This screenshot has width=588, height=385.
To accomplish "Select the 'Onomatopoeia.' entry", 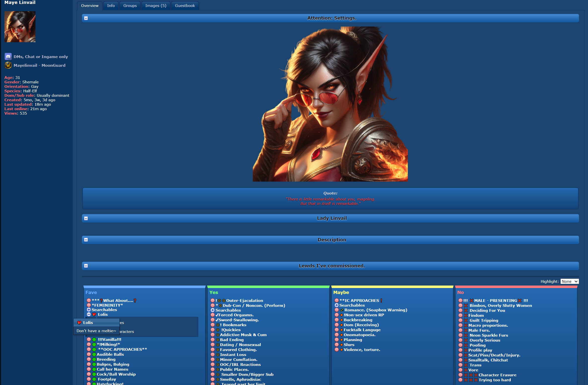I will pos(359,335).
